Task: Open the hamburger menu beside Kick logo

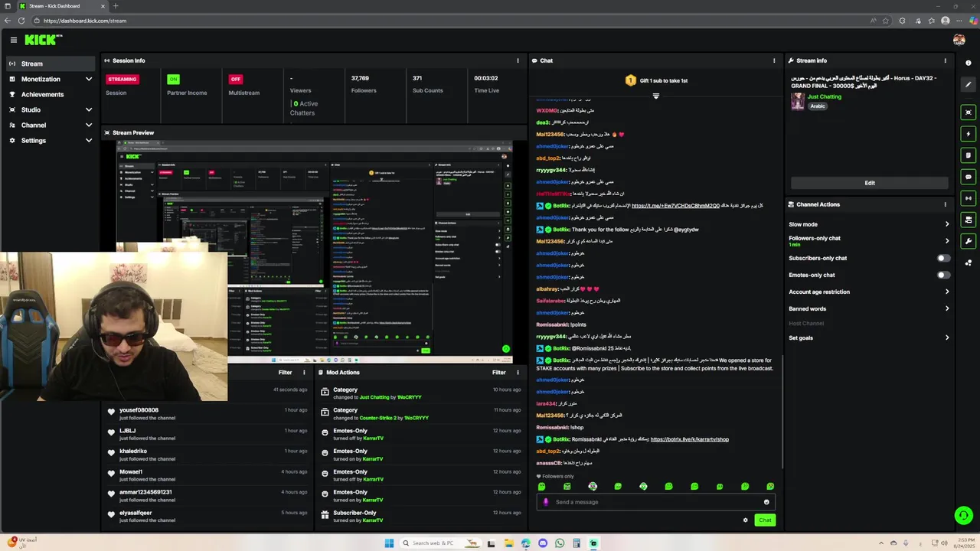Action: pos(13,40)
